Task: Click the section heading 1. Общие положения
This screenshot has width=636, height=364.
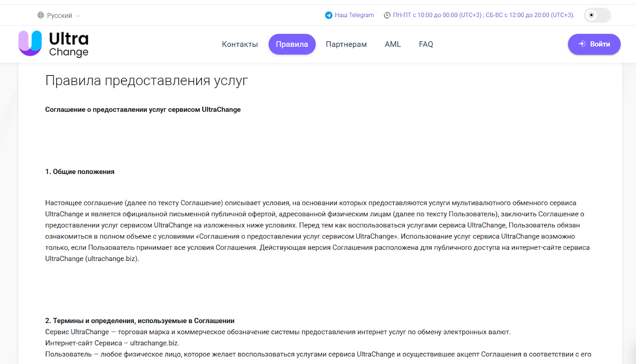Action: [x=80, y=172]
